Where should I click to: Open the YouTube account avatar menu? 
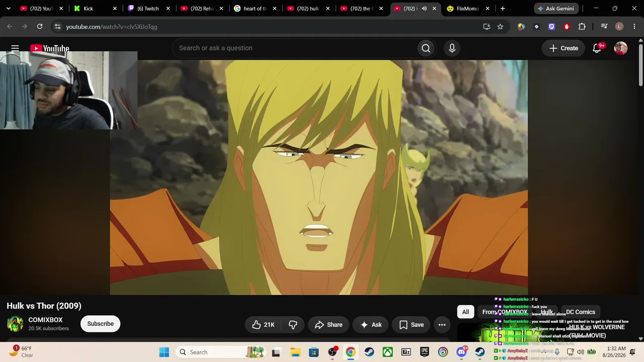pyautogui.click(x=621, y=48)
